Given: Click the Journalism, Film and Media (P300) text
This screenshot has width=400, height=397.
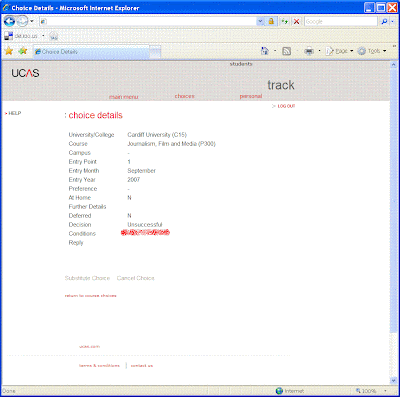Looking at the screenshot, I should pos(171,144).
